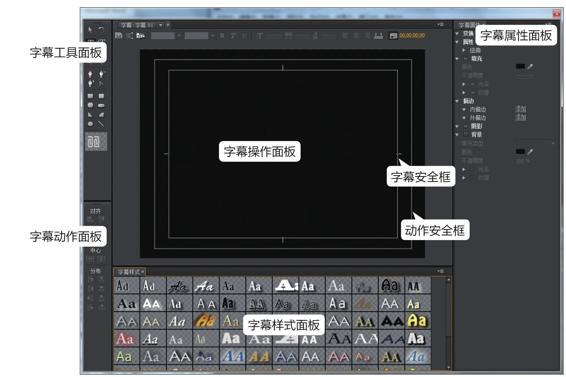
Task: Enable the 阴影 shadow checkbox
Action: (466, 126)
